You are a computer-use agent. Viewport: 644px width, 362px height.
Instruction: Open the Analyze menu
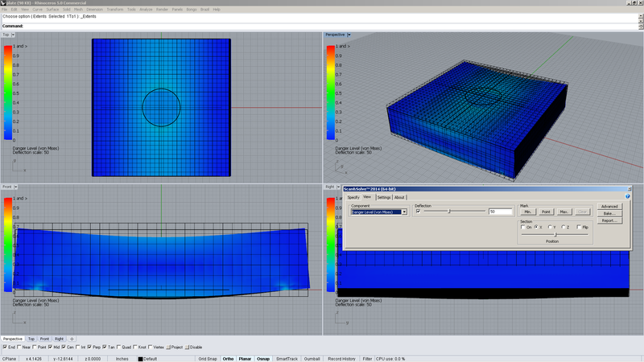click(x=146, y=9)
